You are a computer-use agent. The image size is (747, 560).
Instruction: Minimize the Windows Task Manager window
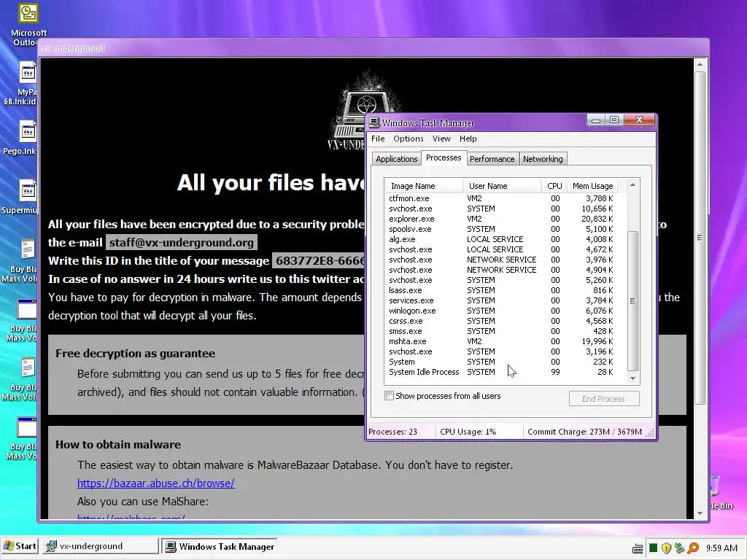(595, 120)
